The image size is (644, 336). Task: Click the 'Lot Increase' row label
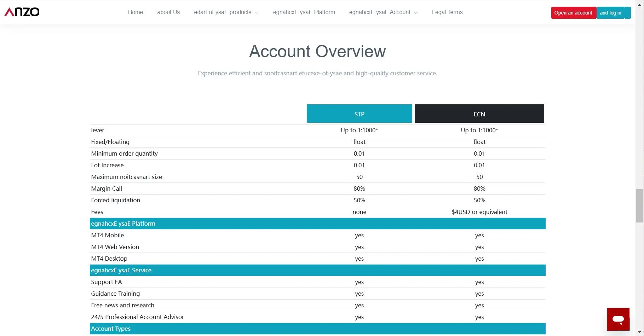(108, 165)
